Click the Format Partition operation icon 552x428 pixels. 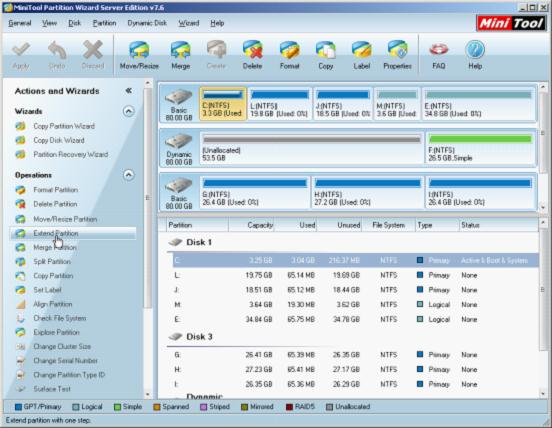click(x=20, y=190)
